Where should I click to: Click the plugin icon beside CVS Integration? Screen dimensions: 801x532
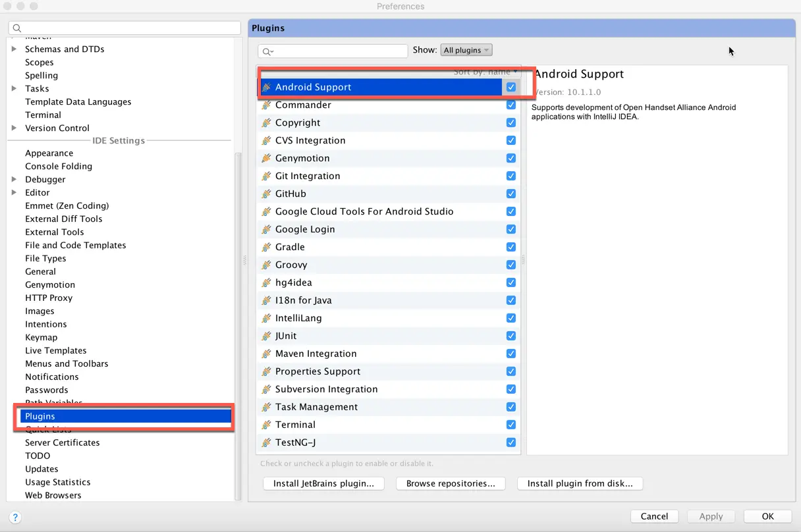click(266, 140)
